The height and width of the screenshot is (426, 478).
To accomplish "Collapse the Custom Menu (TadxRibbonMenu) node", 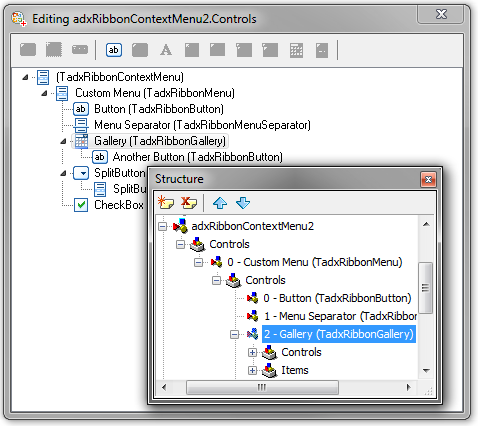I will [44, 93].
